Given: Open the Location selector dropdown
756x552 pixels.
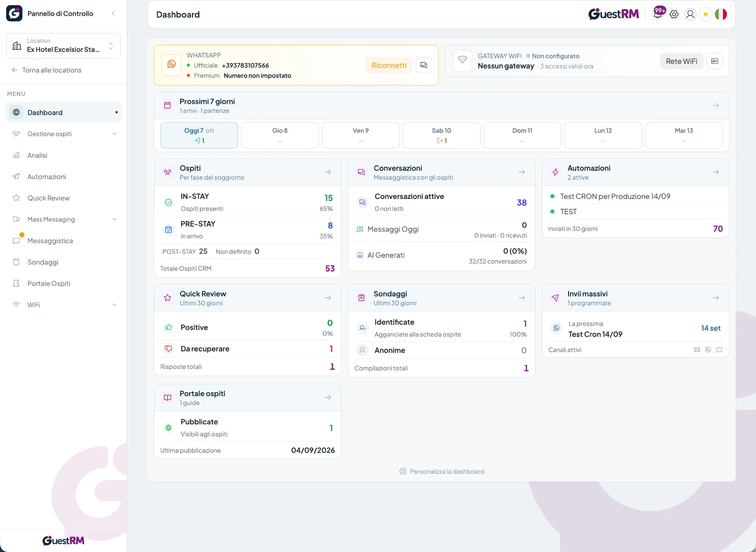Looking at the screenshot, I should tap(63, 46).
